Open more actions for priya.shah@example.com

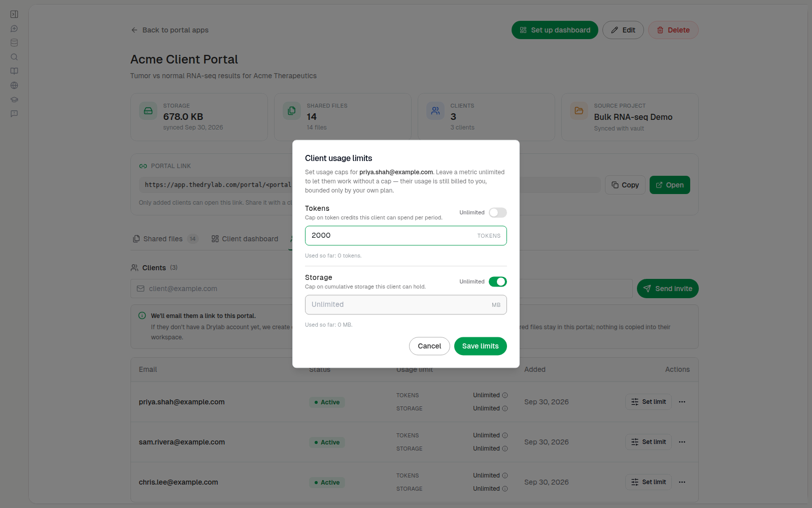[x=682, y=402]
